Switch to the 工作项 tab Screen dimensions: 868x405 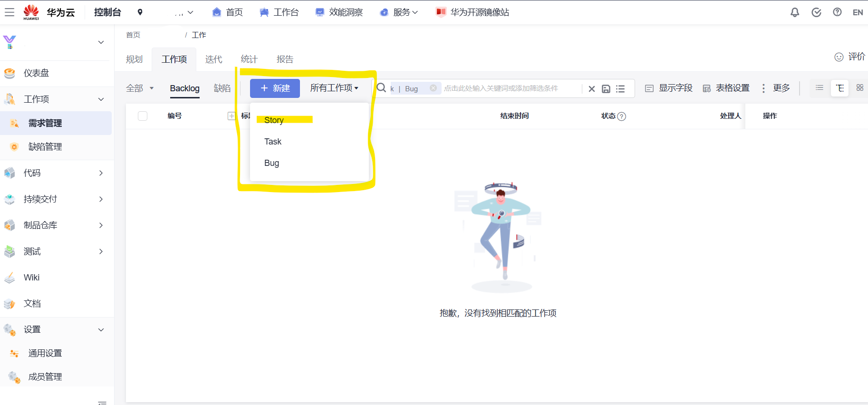[x=174, y=59]
